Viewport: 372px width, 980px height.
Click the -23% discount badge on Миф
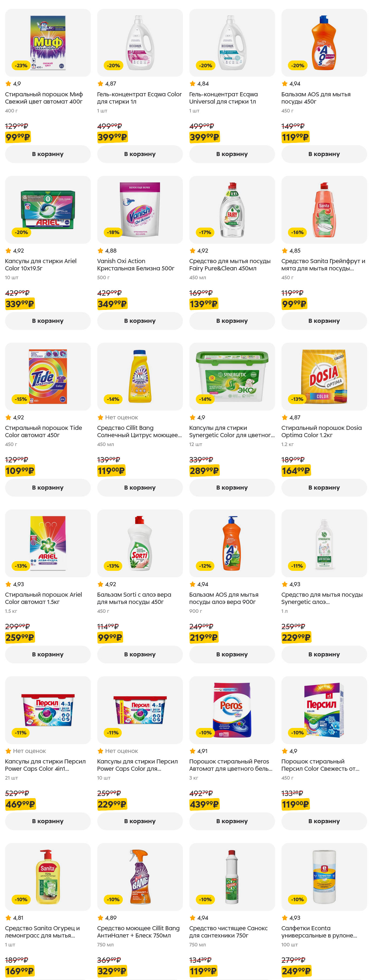pos(21,65)
